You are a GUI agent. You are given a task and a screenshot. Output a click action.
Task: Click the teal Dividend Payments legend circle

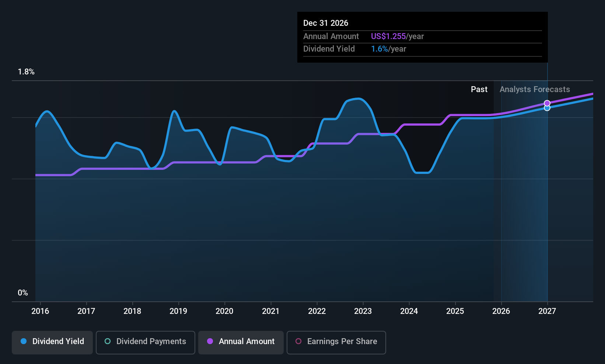click(108, 341)
